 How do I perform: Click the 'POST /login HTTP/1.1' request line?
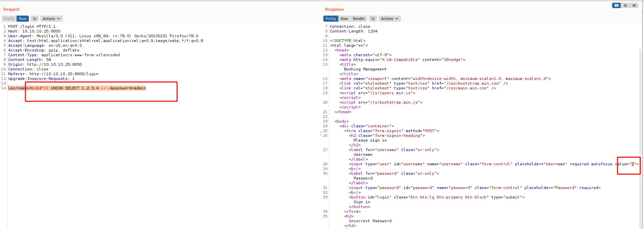click(32, 26)
